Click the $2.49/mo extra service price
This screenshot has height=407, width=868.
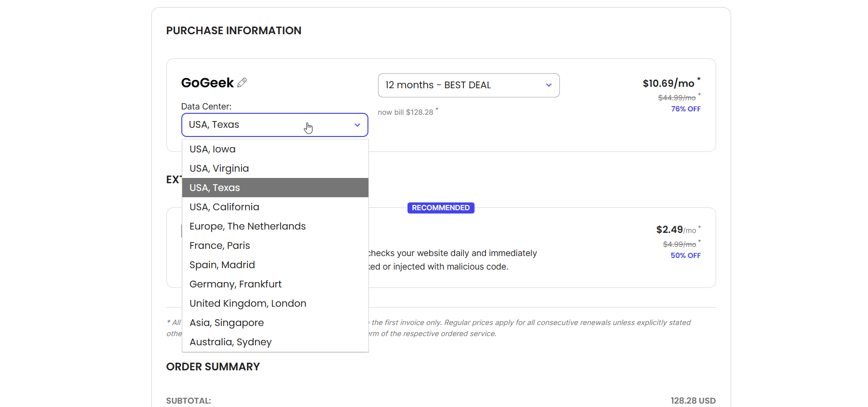click(676, 230)
